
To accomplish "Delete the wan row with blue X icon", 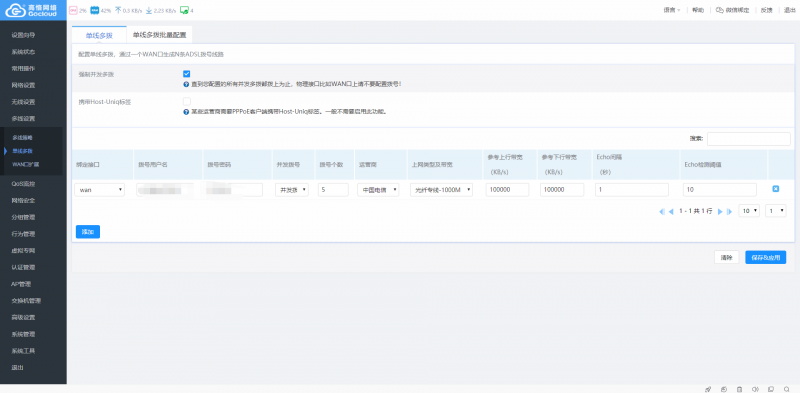I will pos(776,189).
